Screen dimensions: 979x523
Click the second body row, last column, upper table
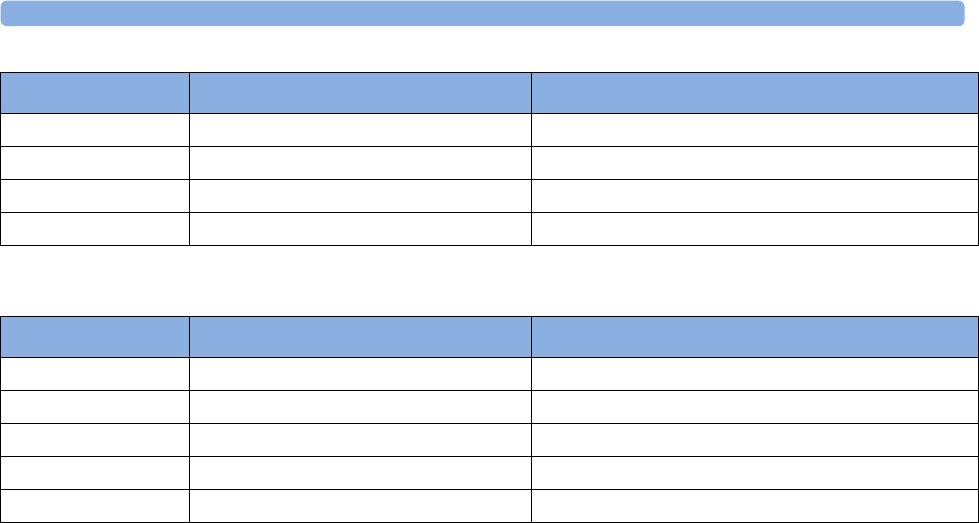[755, 163]
